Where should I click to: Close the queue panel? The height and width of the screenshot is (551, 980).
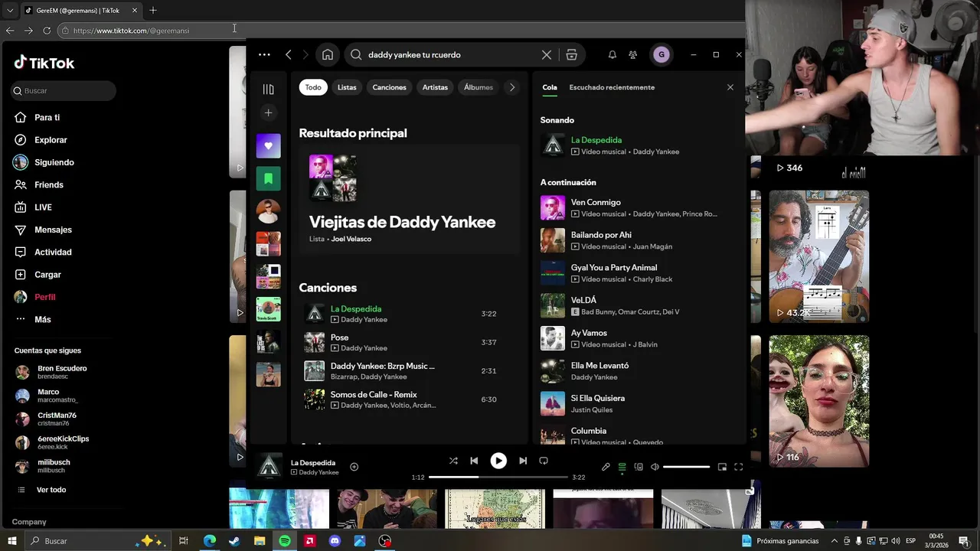tap(730, 87)
